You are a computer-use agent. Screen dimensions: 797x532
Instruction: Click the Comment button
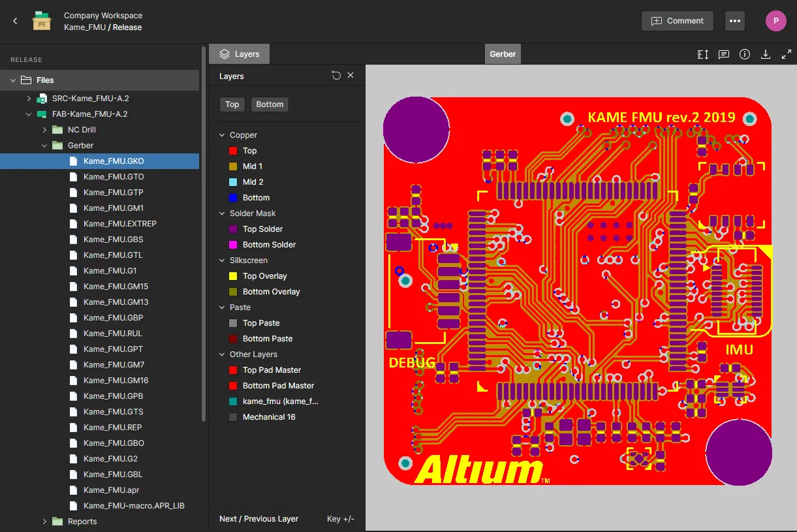pyautogui.click(x=677, y=21)
